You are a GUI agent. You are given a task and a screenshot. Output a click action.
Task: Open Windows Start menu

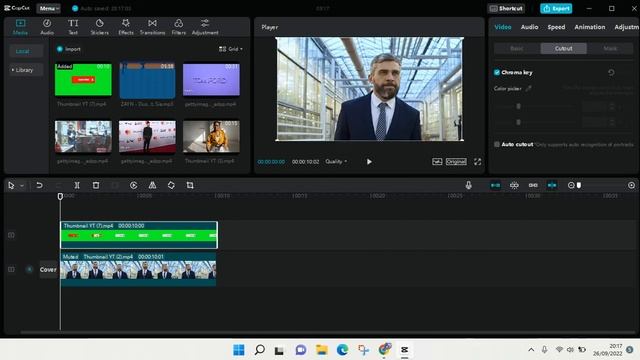(x=239, y=350)
